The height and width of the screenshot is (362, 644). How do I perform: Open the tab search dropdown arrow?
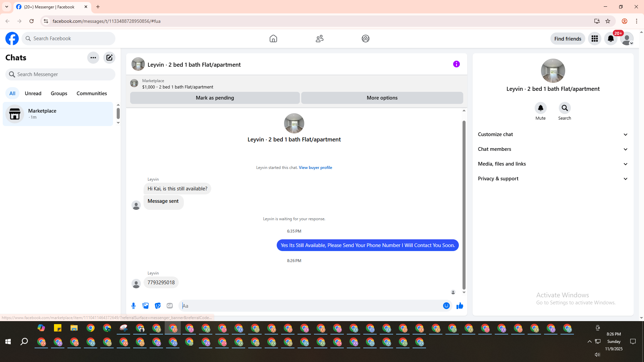7,7
